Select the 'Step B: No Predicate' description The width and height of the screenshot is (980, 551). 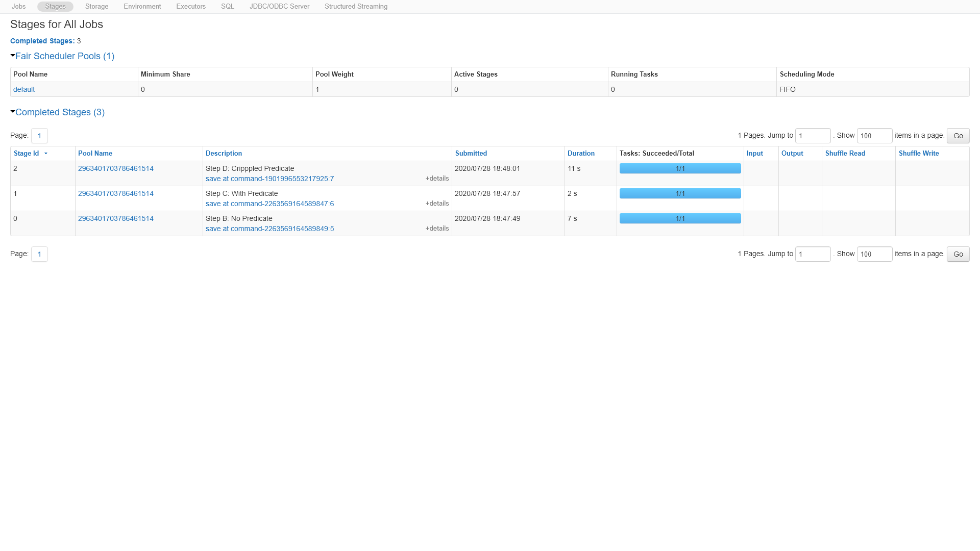[x=239, y=218]
